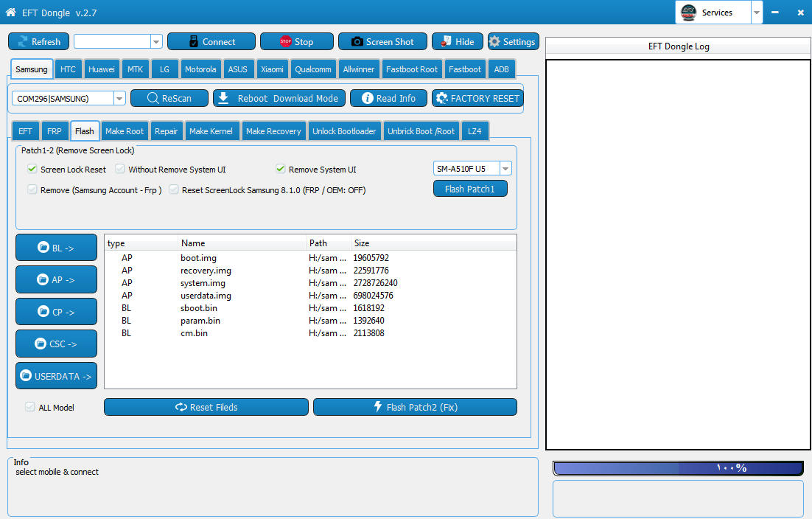The image size is (812, 519).
Task: Click inside the EFT Dongle Log area
Action: pyautogui.click(x=678, y=254)
